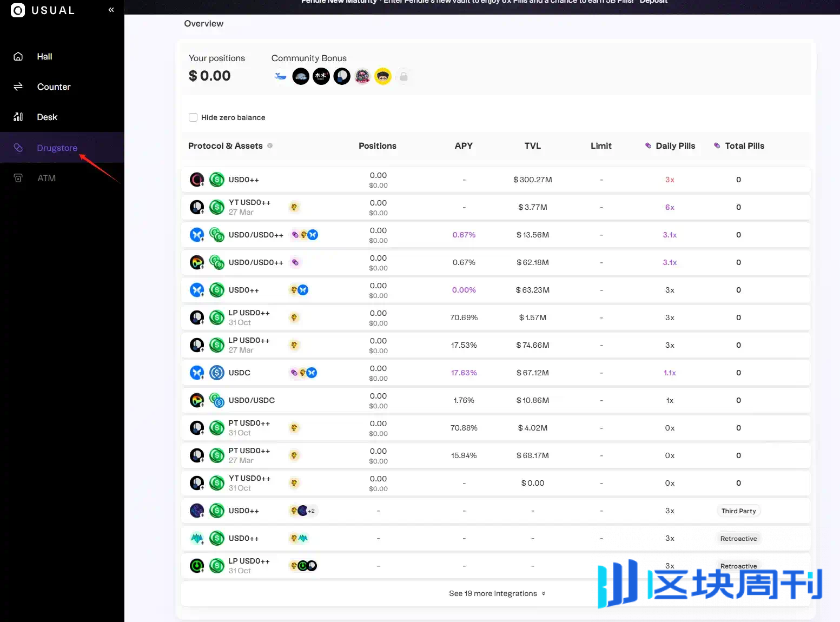
Task: Click the info icon beside Protocol & Assets
Action: (270, 145)
